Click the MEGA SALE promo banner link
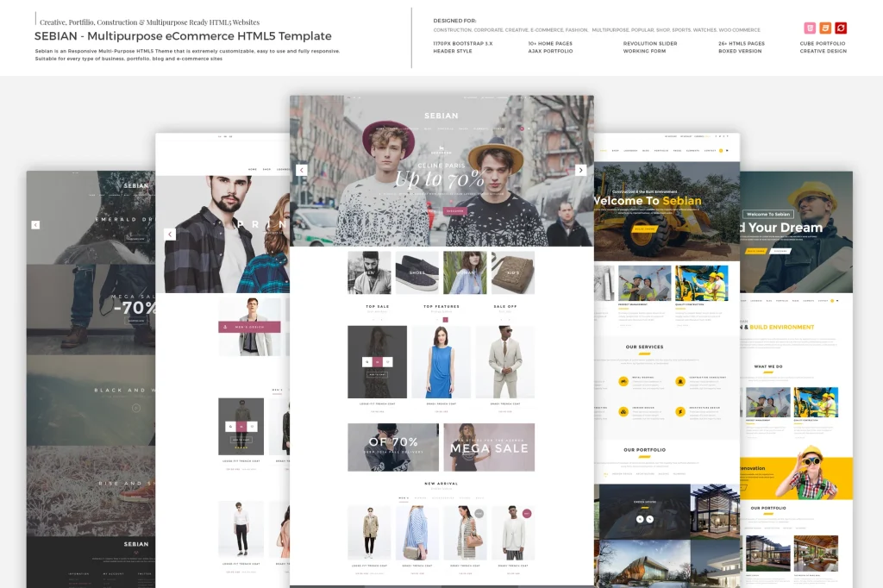The height and width of the screenshot is (588, 883). point(489,447)
